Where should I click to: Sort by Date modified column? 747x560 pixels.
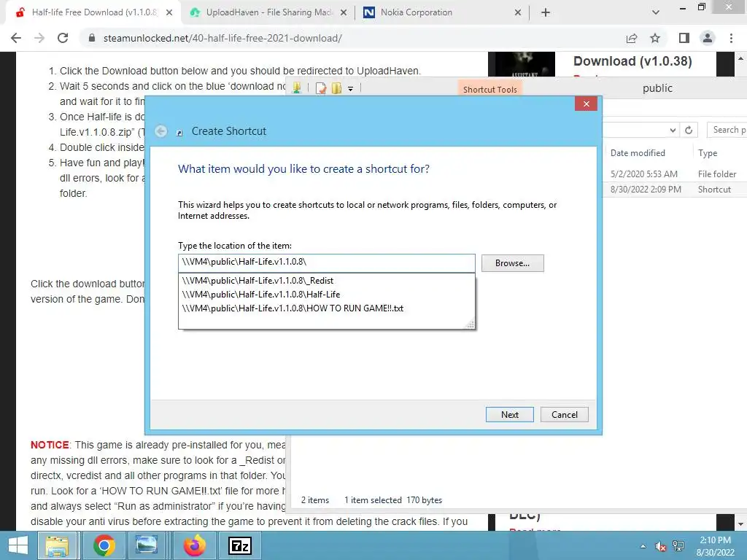point(638,153)
